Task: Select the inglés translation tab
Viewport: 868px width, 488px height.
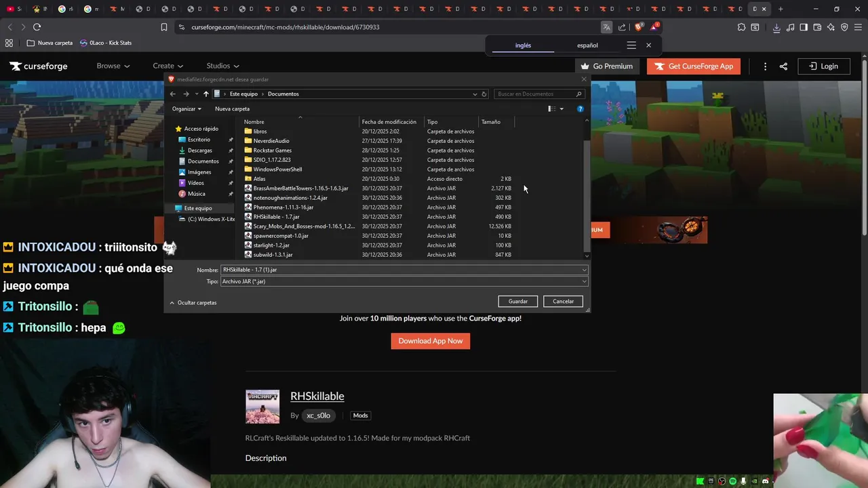Action: [x=523, y=45]
